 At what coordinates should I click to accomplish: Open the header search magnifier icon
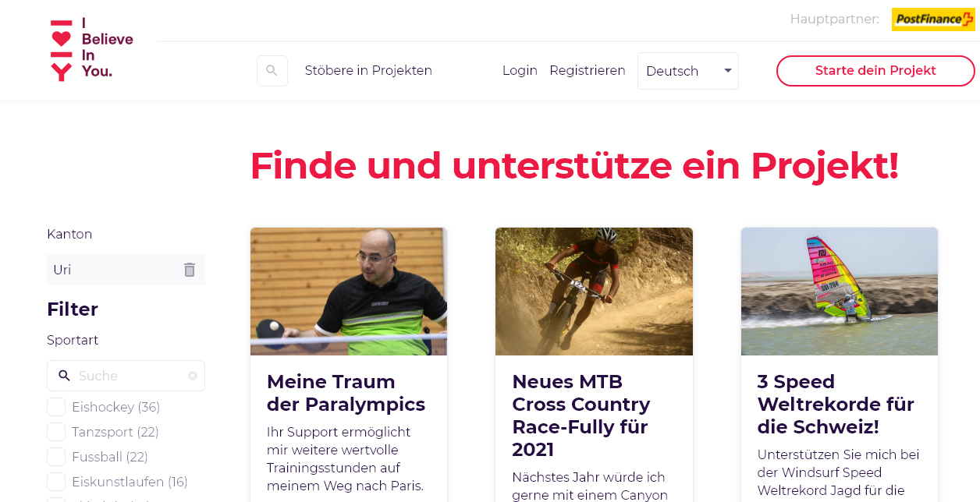272,71
